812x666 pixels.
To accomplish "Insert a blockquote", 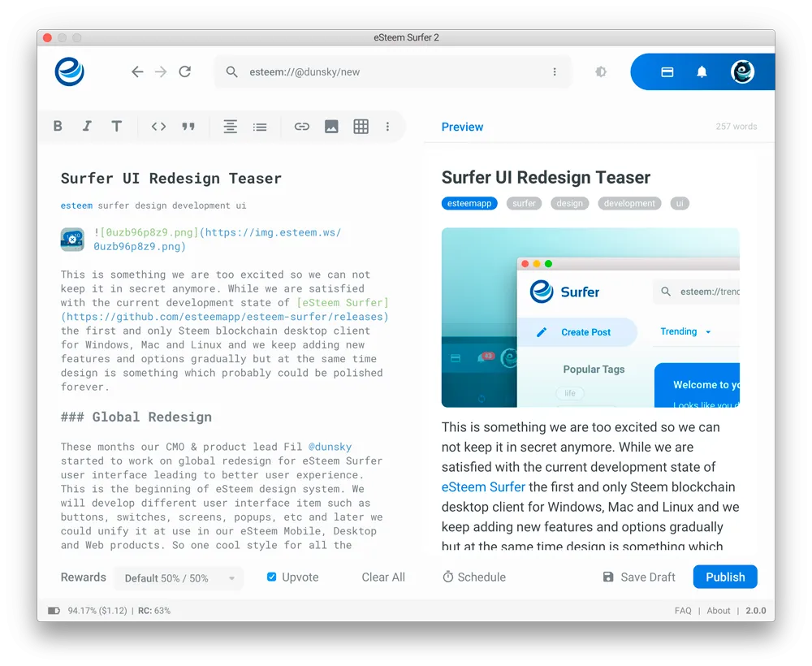I will click(x=188, y=127).
